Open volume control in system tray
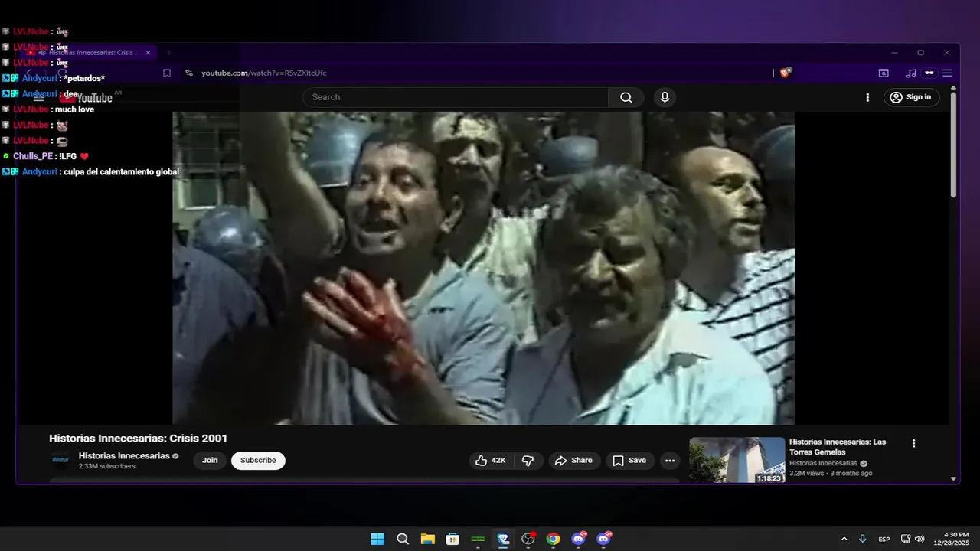980x551 pixels. [919, 539]
